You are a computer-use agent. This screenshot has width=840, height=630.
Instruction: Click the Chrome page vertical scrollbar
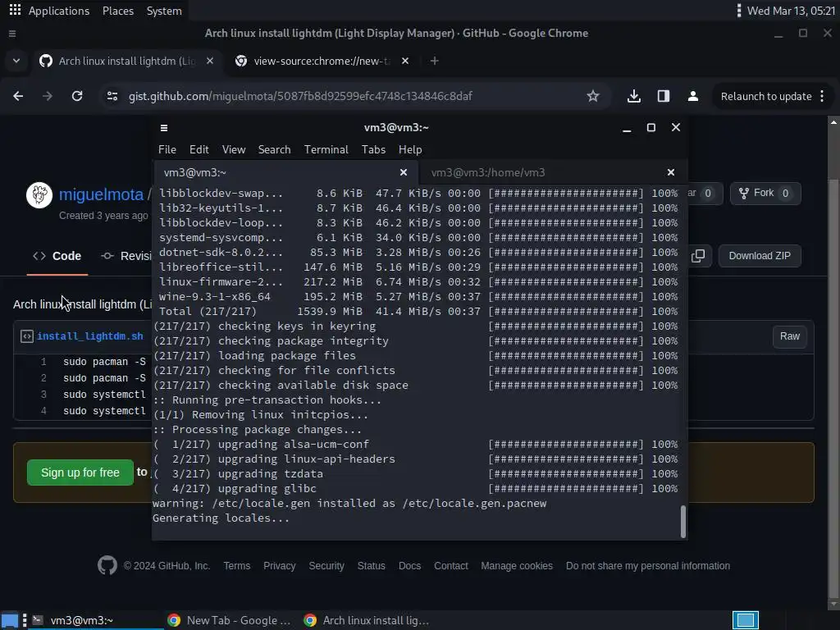point(833,364)
